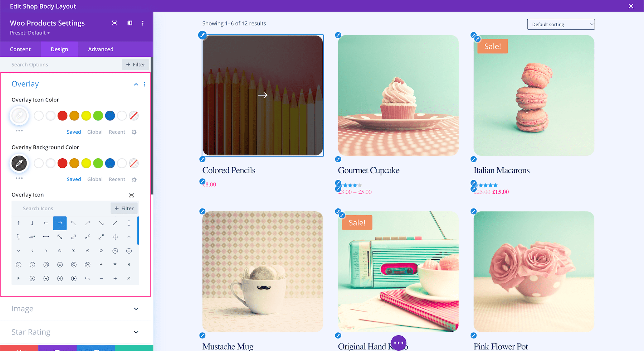644x351 pixels.
Task: Choose the plus sign overlay icon
Action: [115, 279]
